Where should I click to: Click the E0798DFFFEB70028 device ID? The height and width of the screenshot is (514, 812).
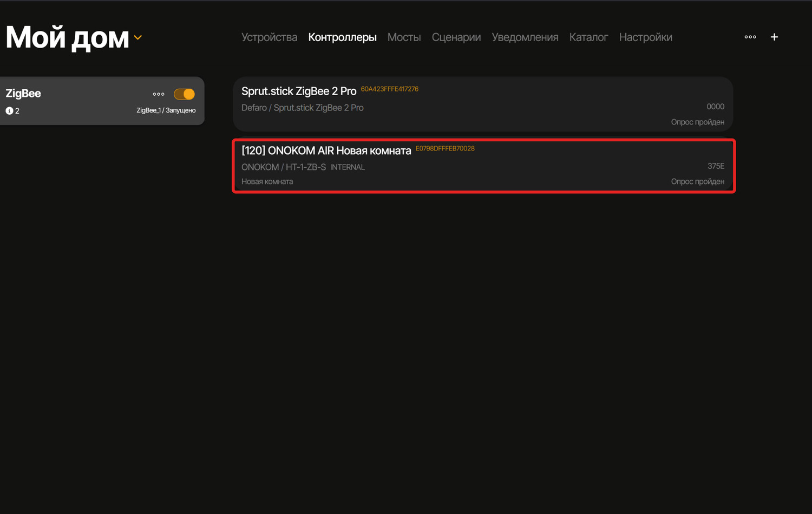(445, 148)
